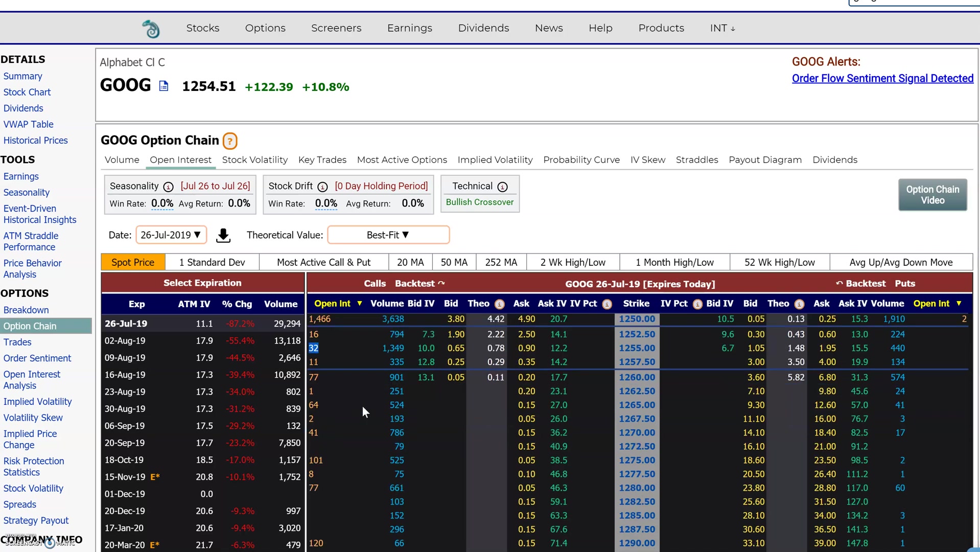Open the Best-Fit theoretical value dropdown

pyautogui.click(x=387, y=235)
